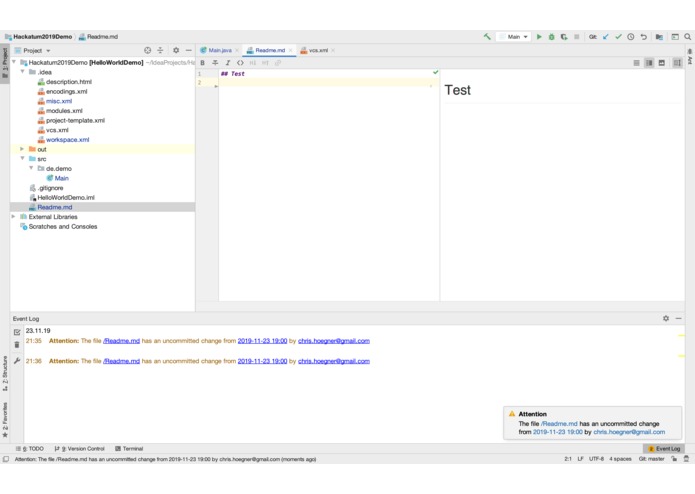The height and width of the screenshot is (494, 695).
Task: Open the Ant side tool window
Action: coord(690,58)
